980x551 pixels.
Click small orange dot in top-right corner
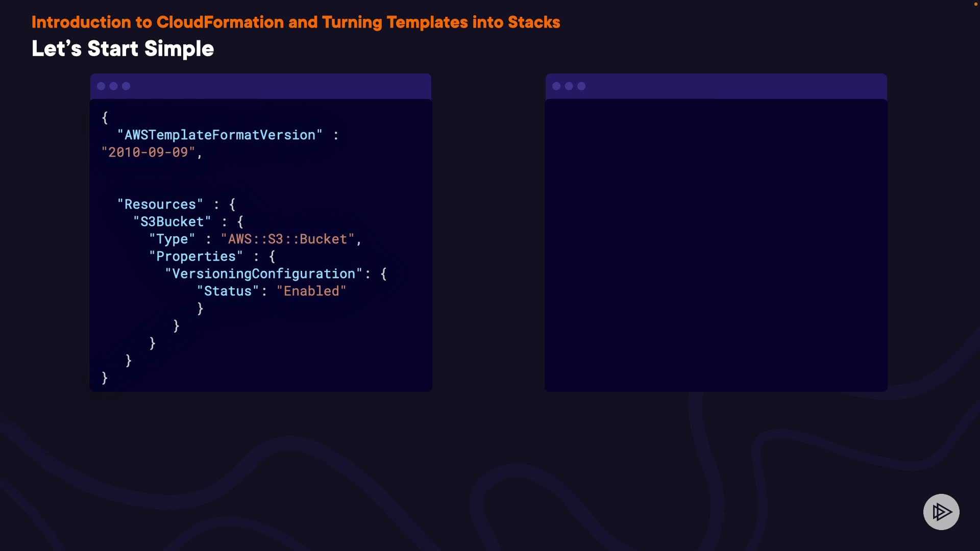click(975, 4)
